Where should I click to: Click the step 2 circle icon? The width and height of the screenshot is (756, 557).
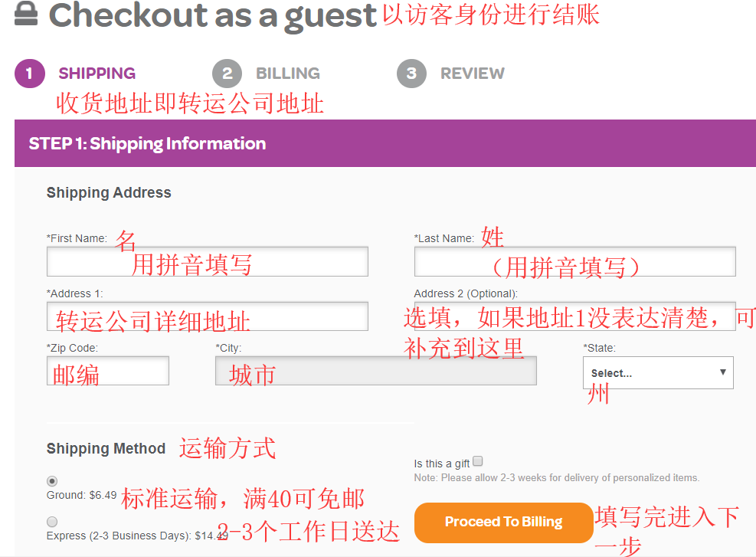coord(227,74)
